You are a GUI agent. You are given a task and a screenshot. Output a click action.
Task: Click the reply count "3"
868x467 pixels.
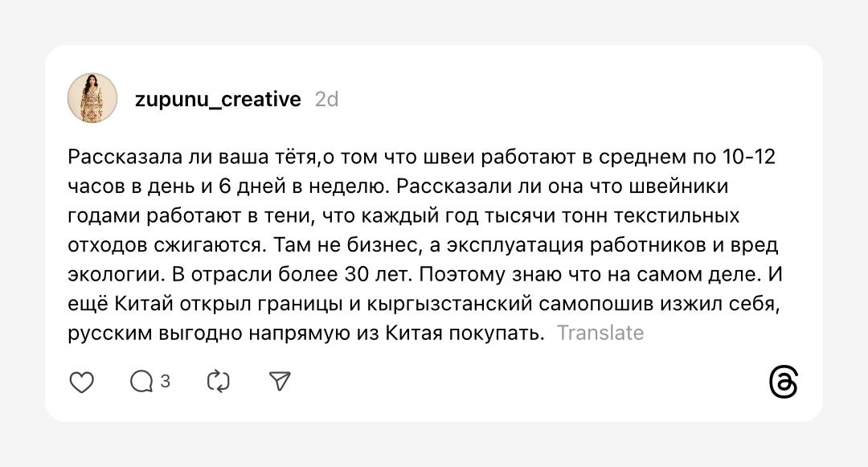click(x=166, y=381)
